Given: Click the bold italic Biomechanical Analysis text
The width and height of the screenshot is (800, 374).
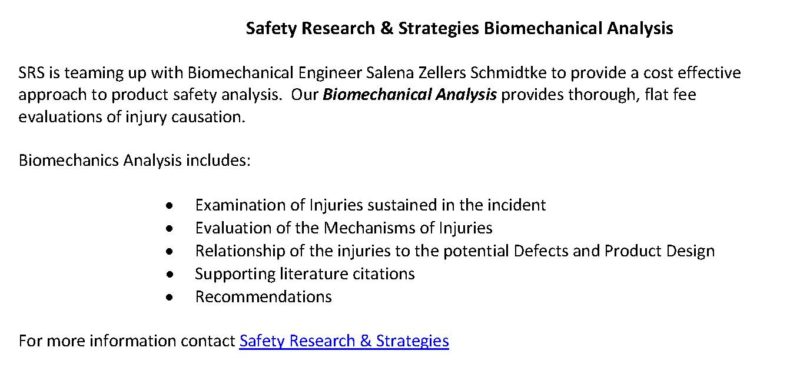Looking at the screenshot, I should pos(410,95).
